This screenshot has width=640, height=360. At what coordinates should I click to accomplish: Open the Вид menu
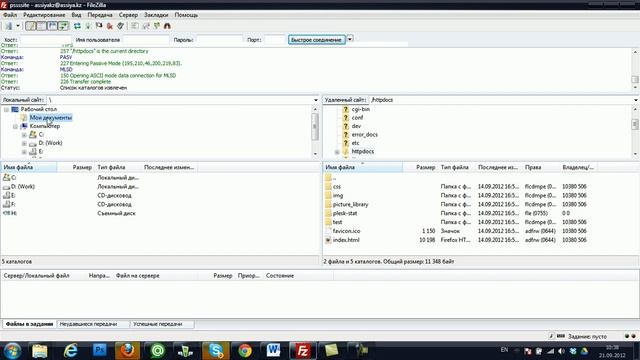coord(76,15)
